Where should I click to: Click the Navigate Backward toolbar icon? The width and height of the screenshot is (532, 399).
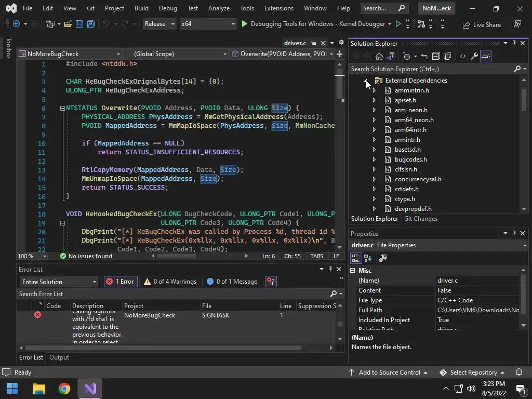pyautogui.click(x=16, y=24)
